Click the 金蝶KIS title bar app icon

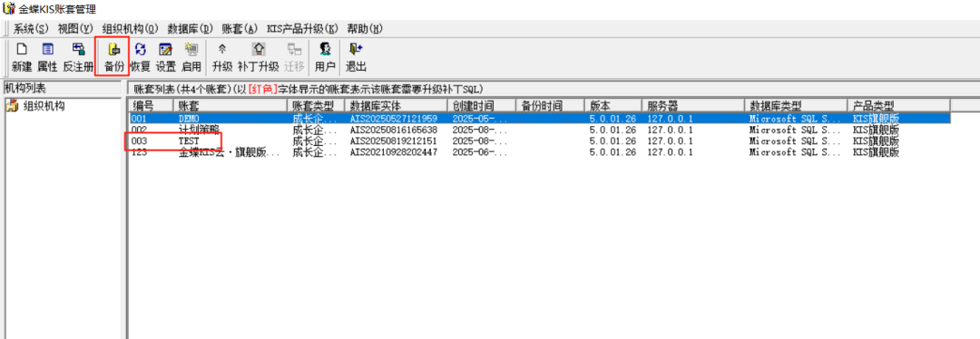point(8,8)
